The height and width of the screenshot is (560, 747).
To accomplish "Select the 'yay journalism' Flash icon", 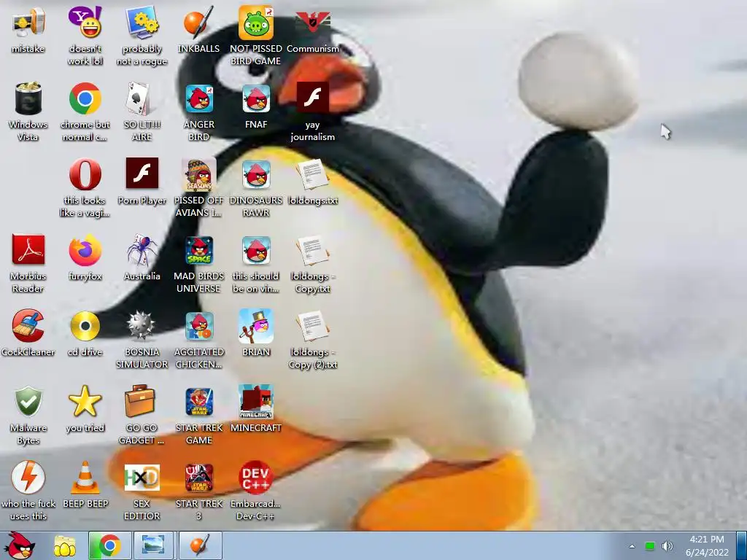I will pyautogui.click(x=312, y=98).
